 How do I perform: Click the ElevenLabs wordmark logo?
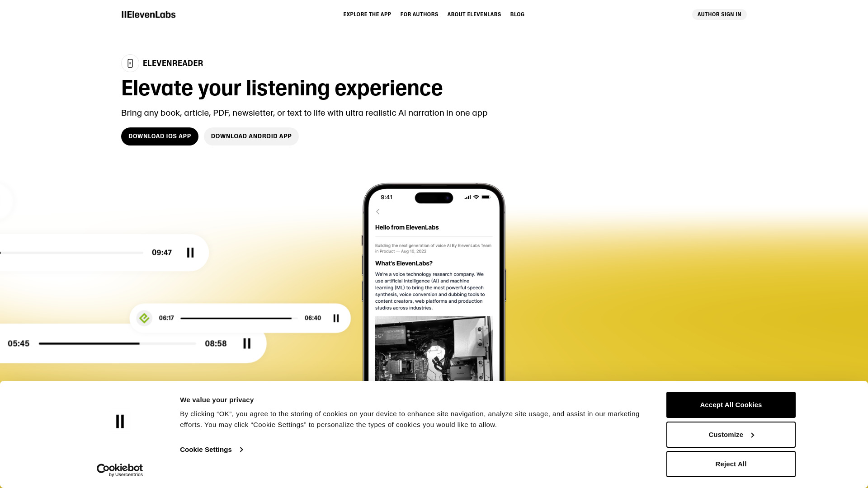(x=148, y=14)
